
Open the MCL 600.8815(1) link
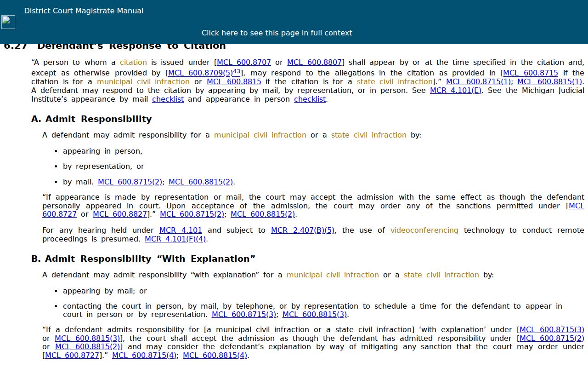point(550,82)
